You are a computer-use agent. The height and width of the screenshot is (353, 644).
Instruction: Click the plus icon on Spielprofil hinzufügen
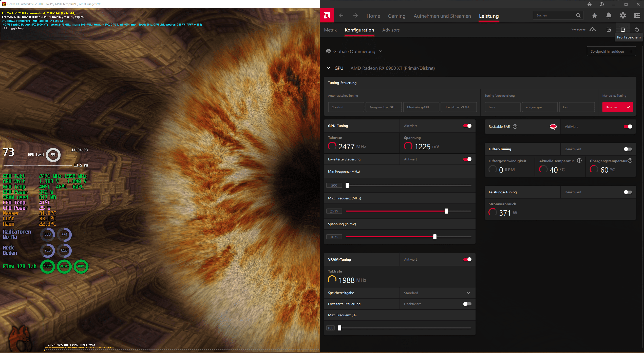click(631, 51)
